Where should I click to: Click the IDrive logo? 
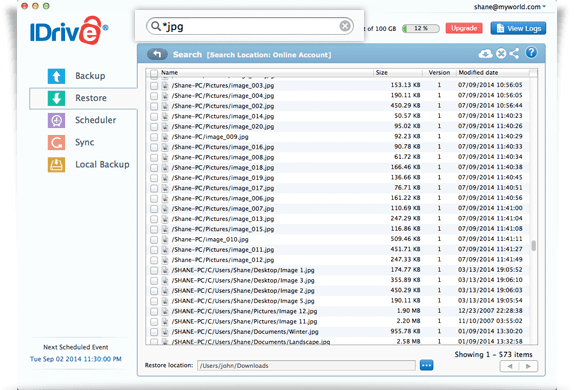coord(69,31)
